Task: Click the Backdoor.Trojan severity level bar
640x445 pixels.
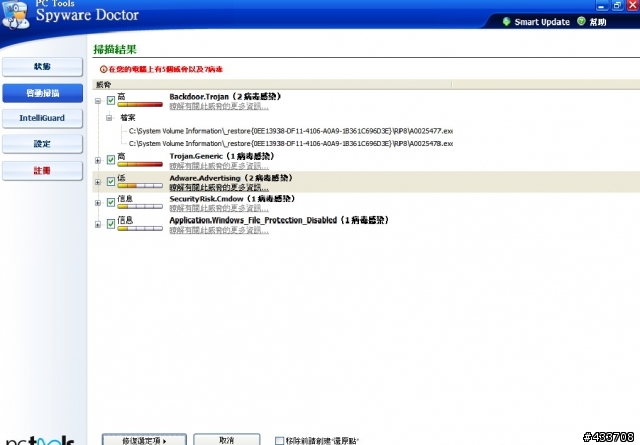Action: tap(140, 105)
